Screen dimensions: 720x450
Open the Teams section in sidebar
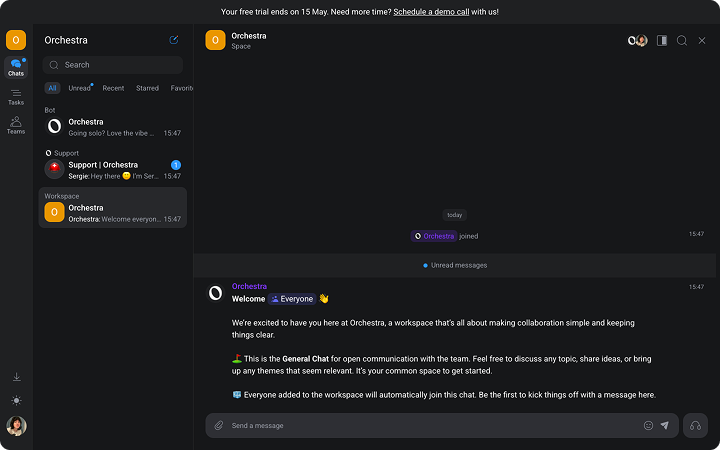pos(16,125)
